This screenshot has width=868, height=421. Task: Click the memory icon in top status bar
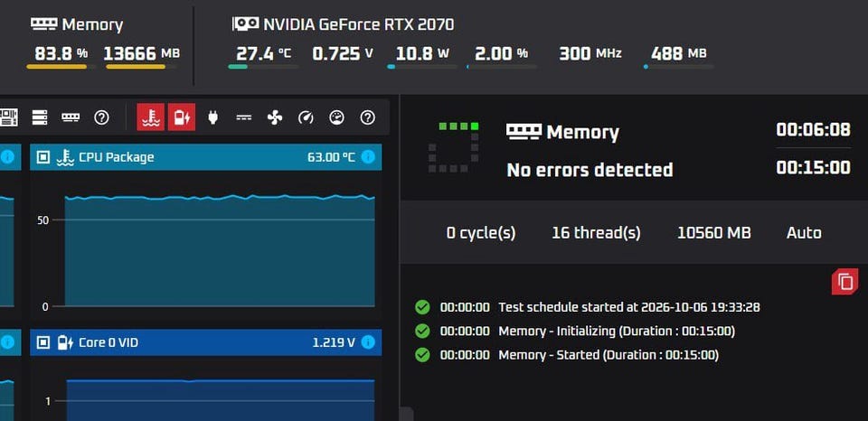pos(43,23)
